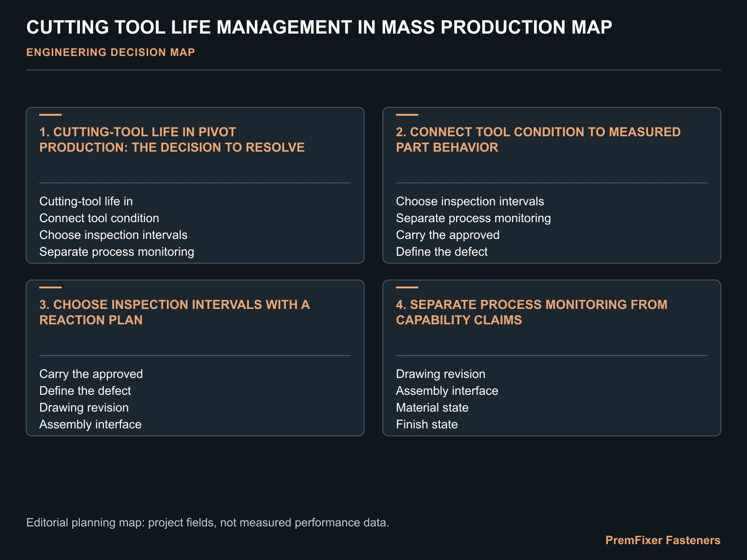The image size is (747, 560).
Task: Select the 'Finish state' entry
Action: [427, 424]
